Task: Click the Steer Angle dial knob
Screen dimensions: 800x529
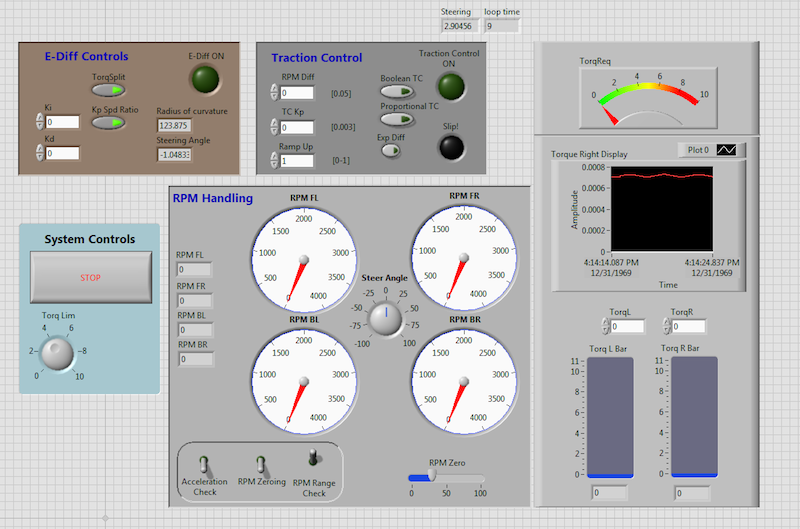Action: (x=385, y=318)
